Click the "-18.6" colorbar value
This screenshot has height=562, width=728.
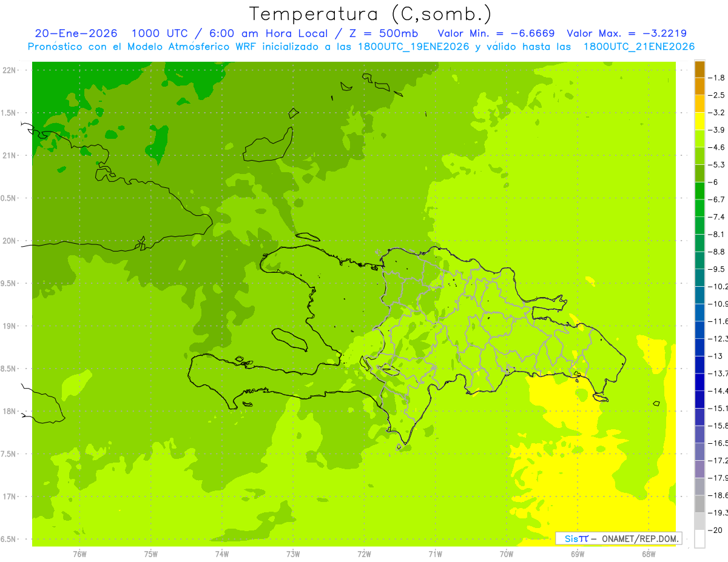(x=718, y=495)
